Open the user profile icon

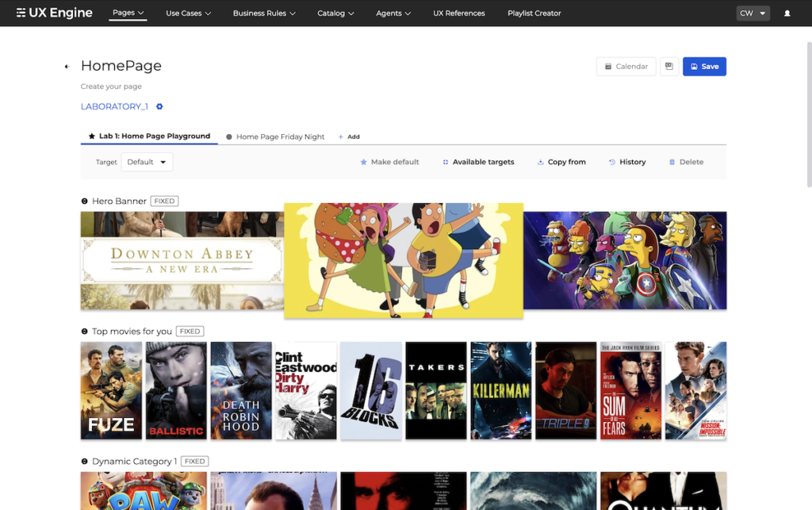(x=787, y=13)
